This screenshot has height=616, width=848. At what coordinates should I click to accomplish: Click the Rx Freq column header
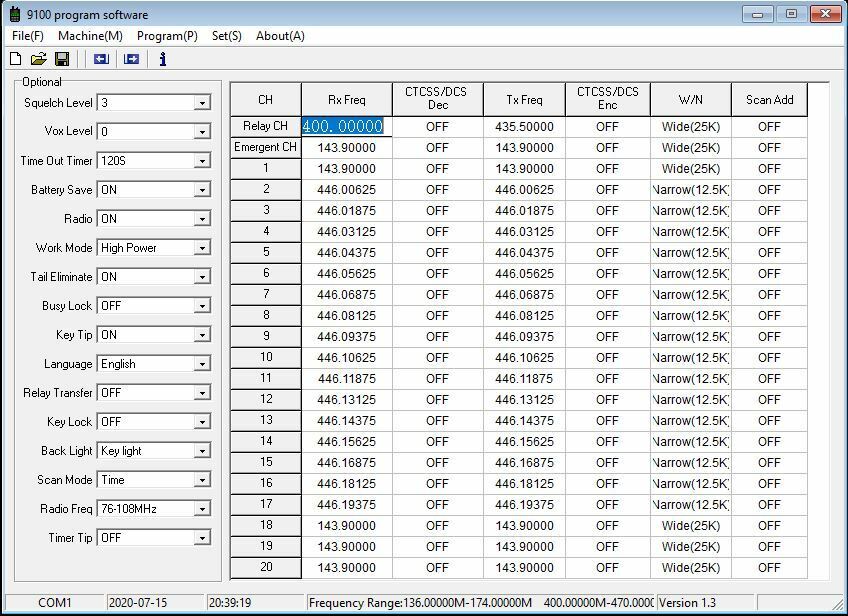tap(346, 99)
